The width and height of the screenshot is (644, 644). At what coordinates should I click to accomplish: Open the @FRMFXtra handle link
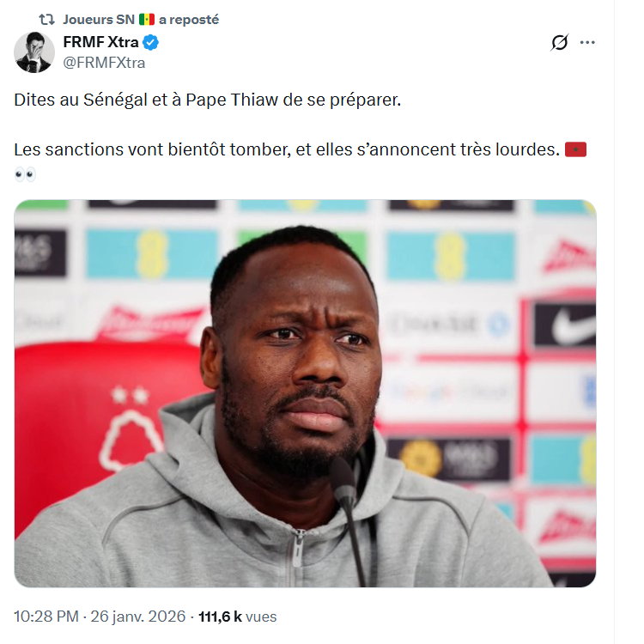105,62
